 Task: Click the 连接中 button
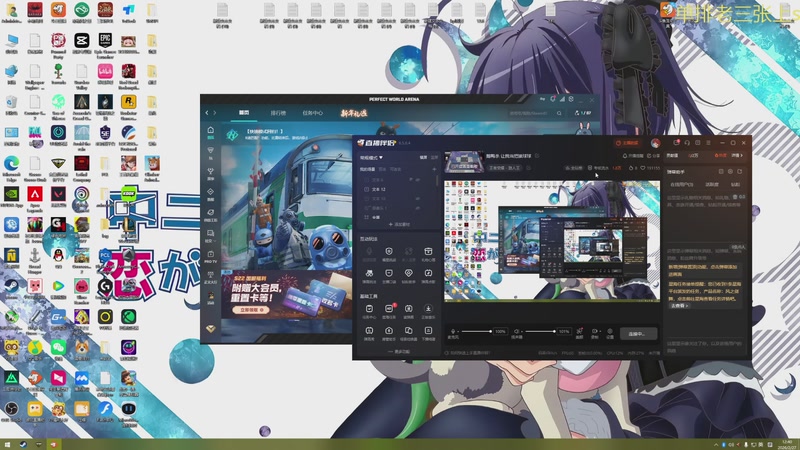pyautogui.click(x=638, y=334)
